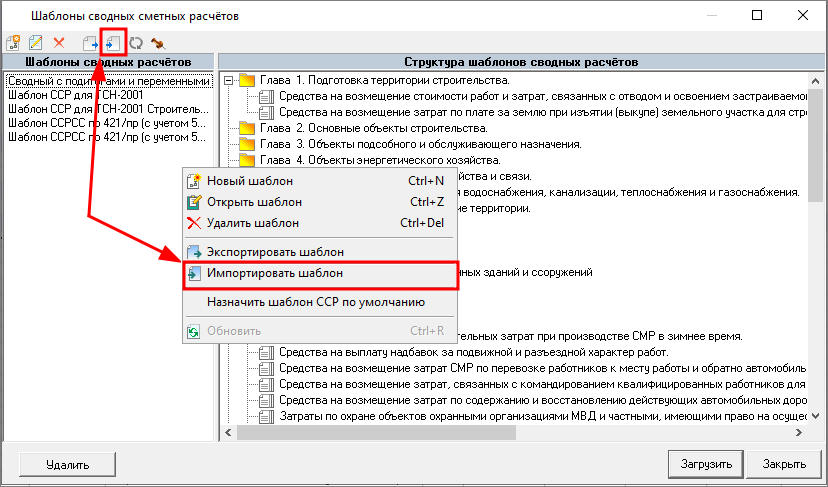
Task: Select Шаблон ССР для ТСН-2001 list item
Action: click(x=76, y=95)
